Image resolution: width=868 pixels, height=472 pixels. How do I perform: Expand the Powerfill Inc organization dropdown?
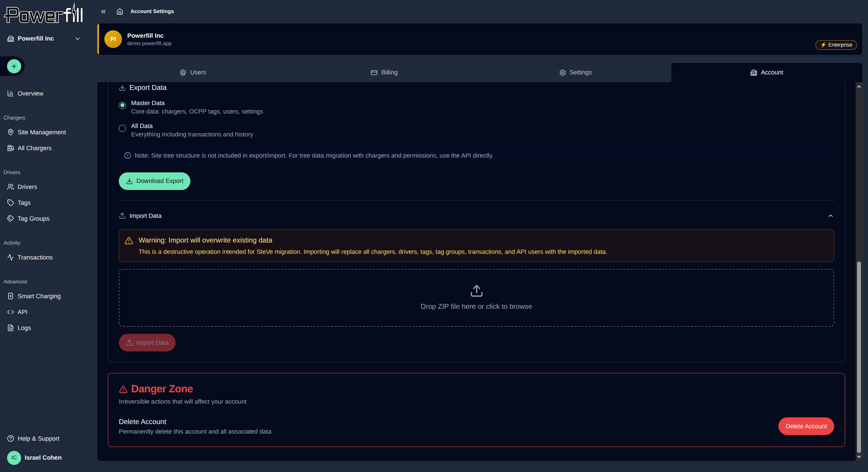coord(44,39)
